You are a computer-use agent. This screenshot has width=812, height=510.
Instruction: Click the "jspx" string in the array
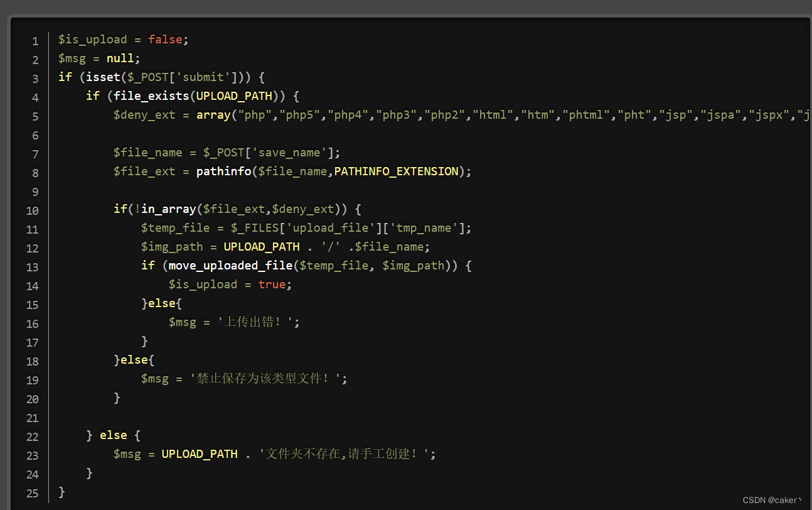click(x=769, y=115)
